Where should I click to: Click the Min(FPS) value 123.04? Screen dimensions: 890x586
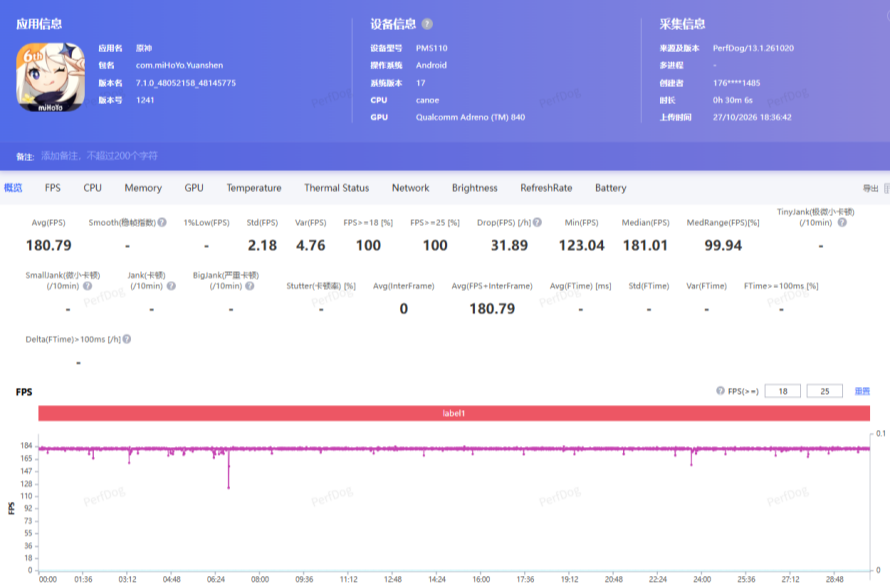point(581,245)
